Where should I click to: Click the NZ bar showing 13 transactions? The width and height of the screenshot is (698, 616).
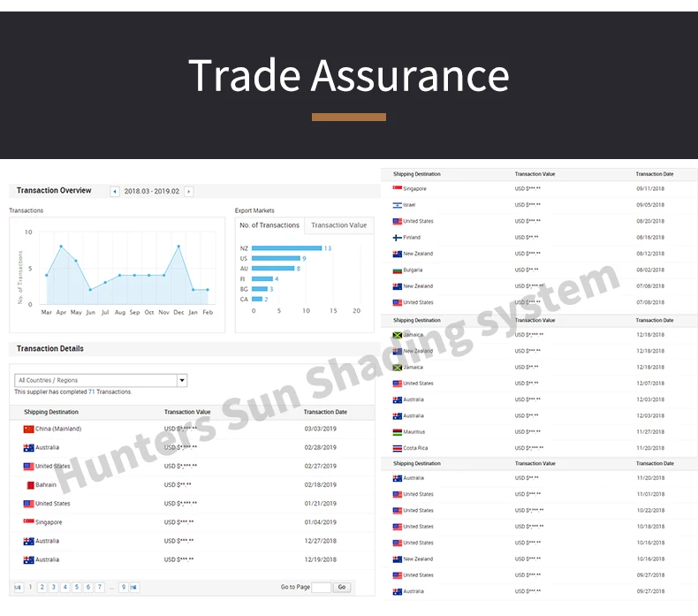point(286,248)
